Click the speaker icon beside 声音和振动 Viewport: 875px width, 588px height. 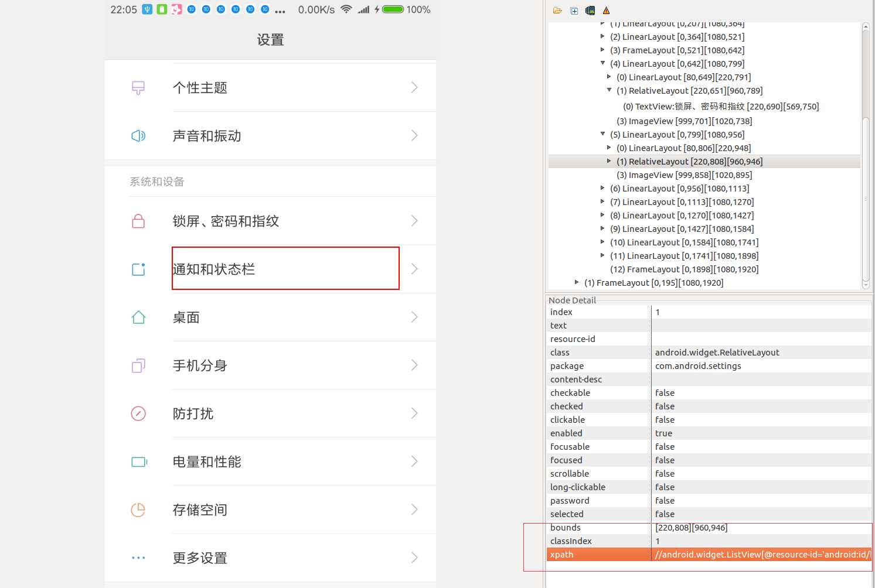(138, 136)
